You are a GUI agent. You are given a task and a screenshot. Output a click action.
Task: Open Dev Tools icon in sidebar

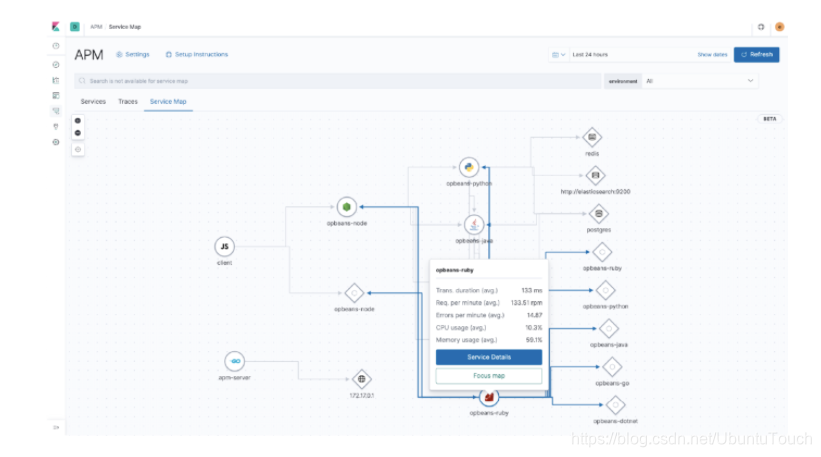click(56, 126)
